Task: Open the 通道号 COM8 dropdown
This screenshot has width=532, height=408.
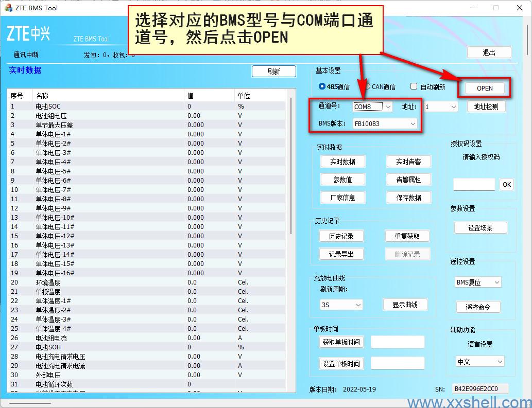Action: click(x=373, y=107)
